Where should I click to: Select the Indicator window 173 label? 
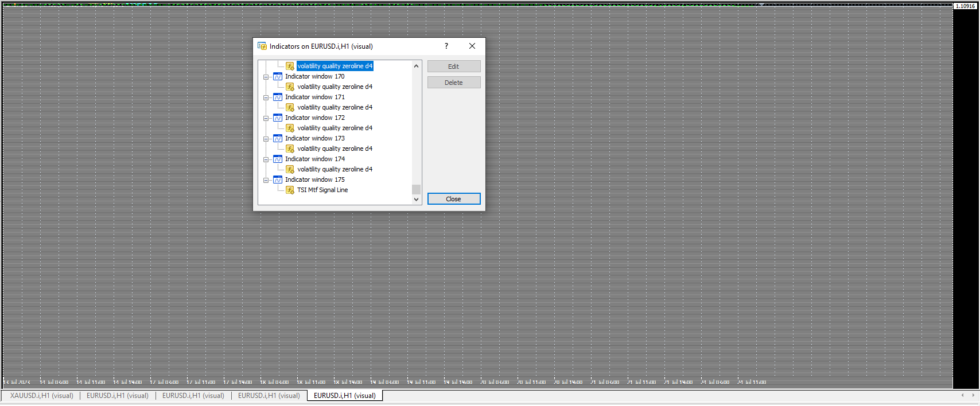pyautogui.click(x=315, y=138)
